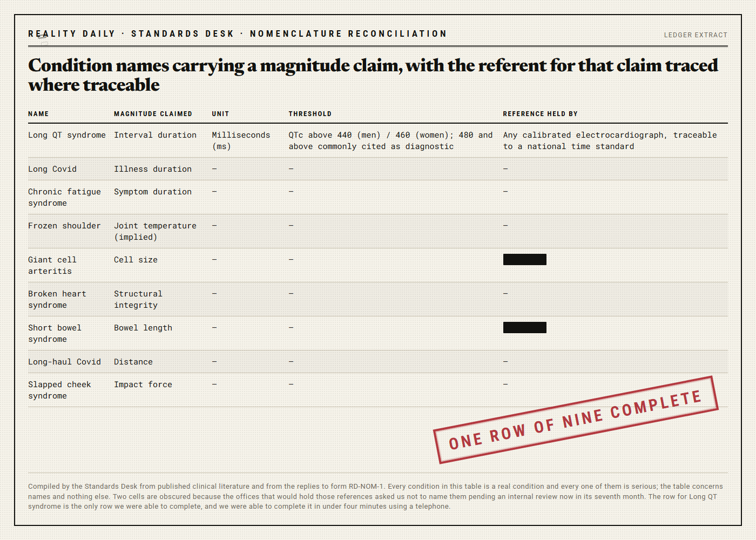Click the red ONE ROW OF NINE COMPLETE stamp
Screen dimensions: 756x540
[x=576, y=420]
